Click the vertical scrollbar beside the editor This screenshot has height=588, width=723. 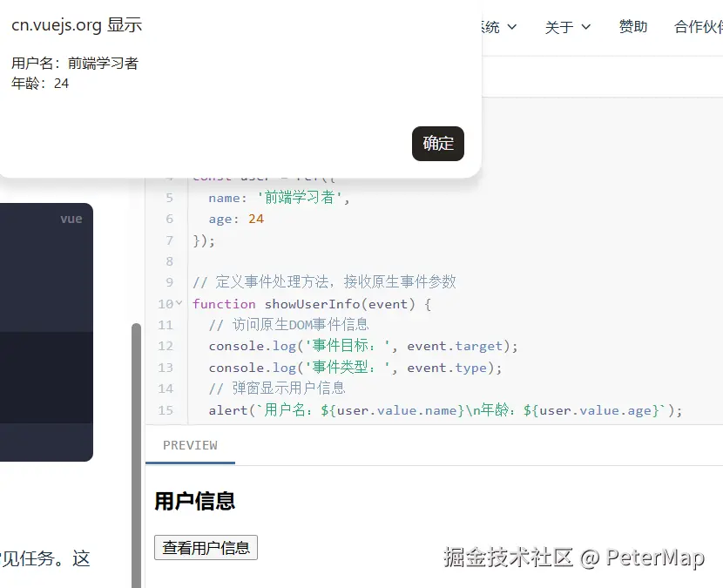(136, 454)
